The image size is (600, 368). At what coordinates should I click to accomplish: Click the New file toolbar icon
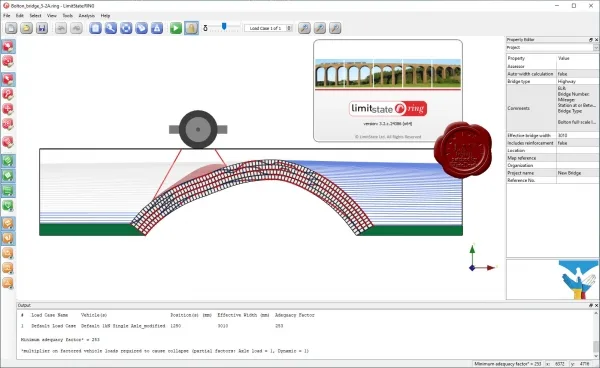(x=11, y=28)
